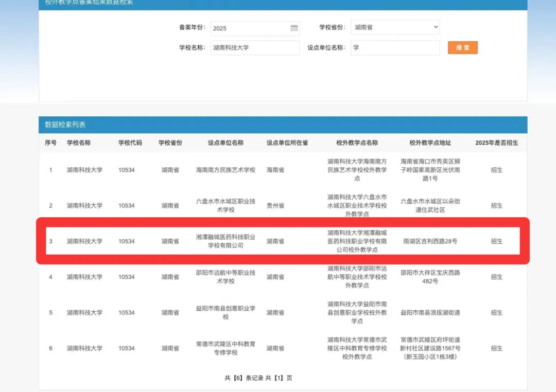Select the 常德市武陵区中科教育专修学校 cell in row 6
The image size is (556, 392).
(225, 348)
